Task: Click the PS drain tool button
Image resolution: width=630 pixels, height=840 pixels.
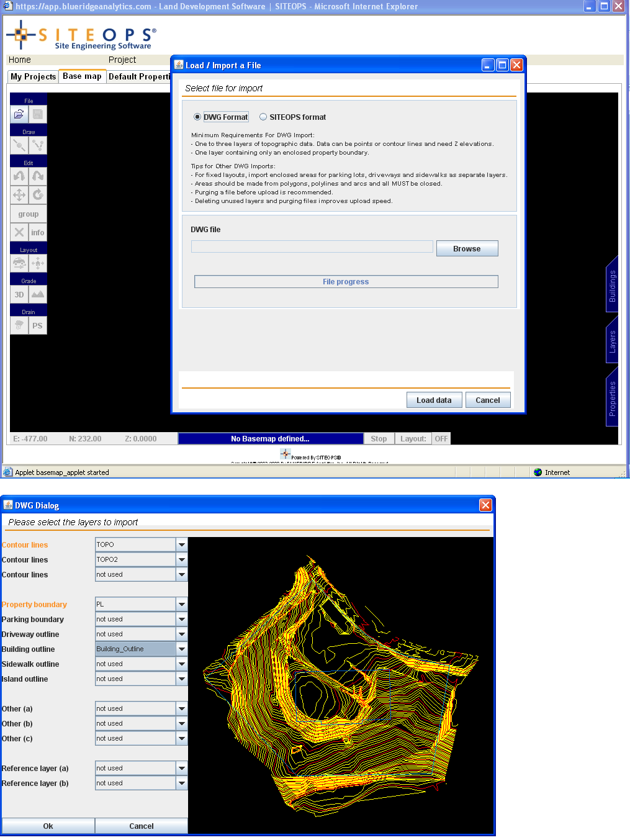Action: point(38,325)
